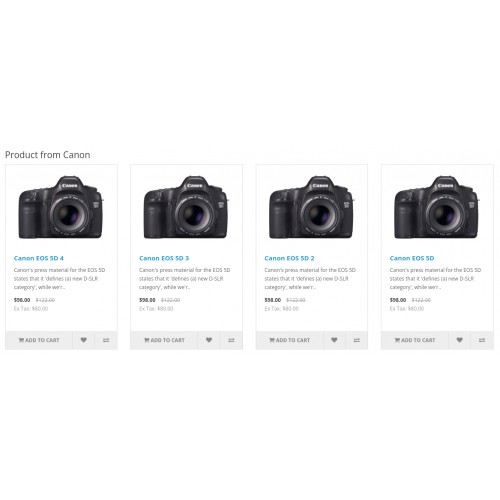Click compare arrows on last Canon EOS 5D card
This screenshot has width=500, height=500.
[482, 340]
